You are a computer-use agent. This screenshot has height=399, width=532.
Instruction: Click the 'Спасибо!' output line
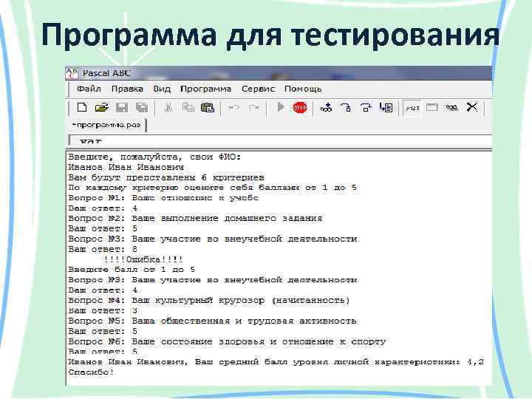click(91, 372)
